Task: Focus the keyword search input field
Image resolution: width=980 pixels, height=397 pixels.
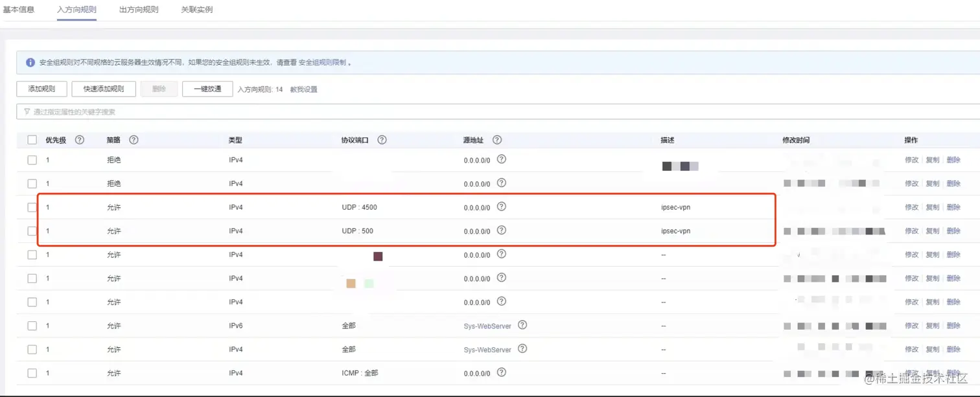Action: pos(498,111)
